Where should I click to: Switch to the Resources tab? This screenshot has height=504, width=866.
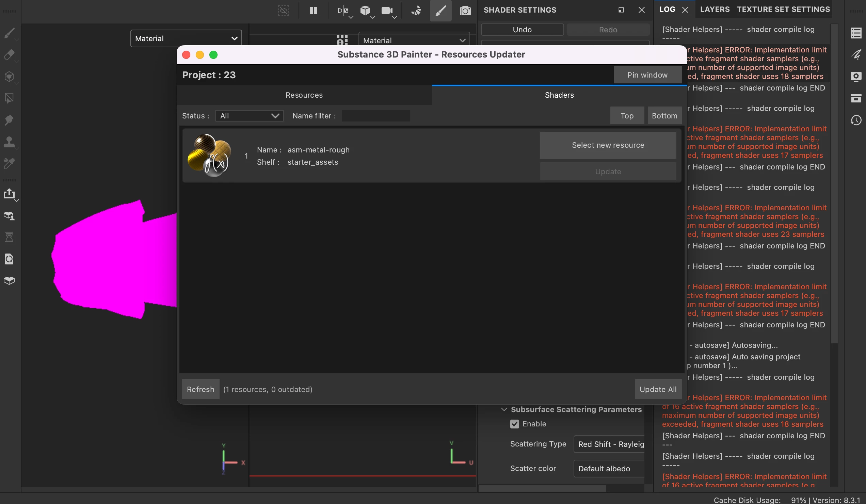click(x=304, y=95)
